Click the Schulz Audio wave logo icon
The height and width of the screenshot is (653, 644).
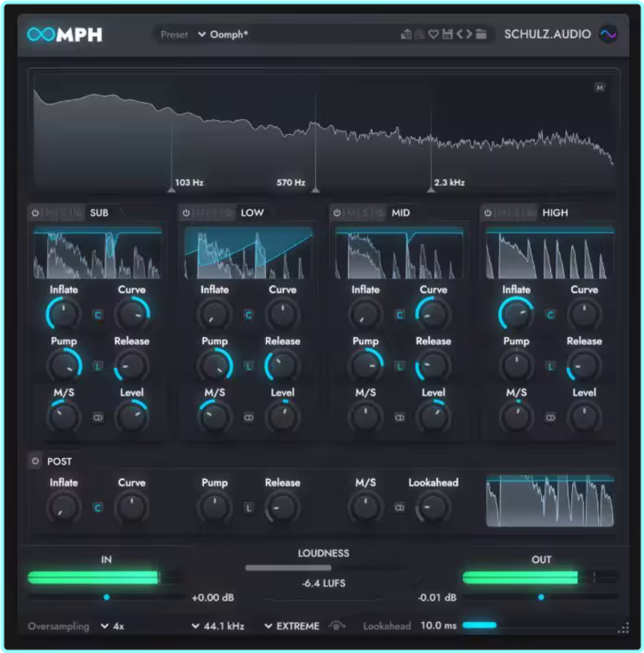pos(608,34)
